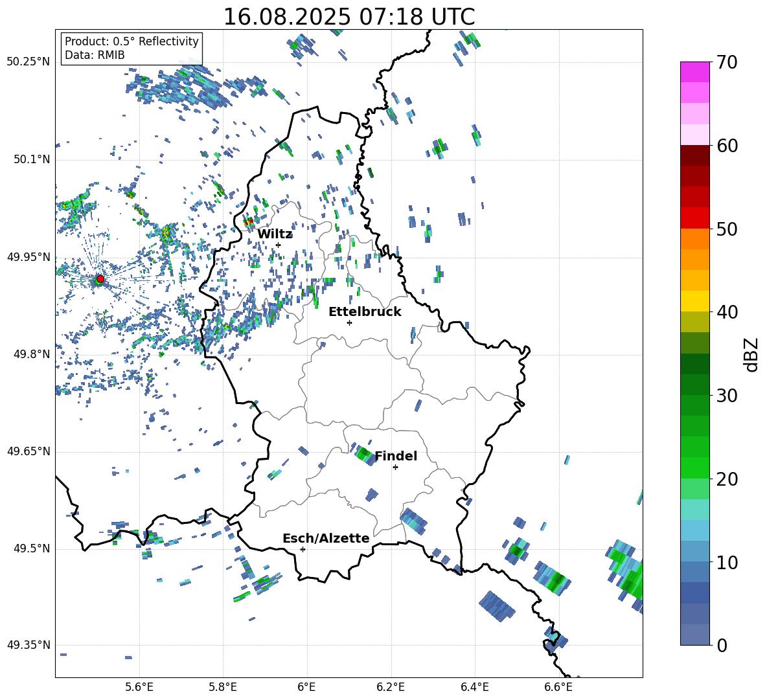Click the light blue colorbar segment below 15

tap(694, 530)
